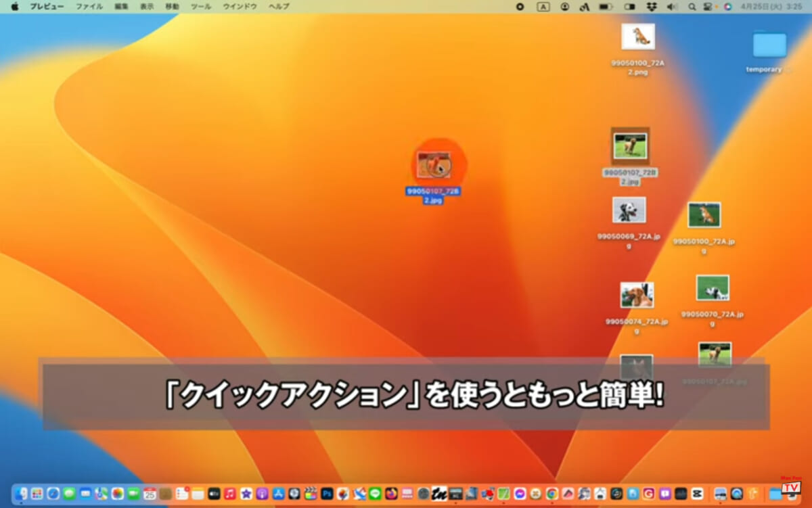Open Spotlight search magnifier icon
812x508 pixels.
tap(692, 6)
